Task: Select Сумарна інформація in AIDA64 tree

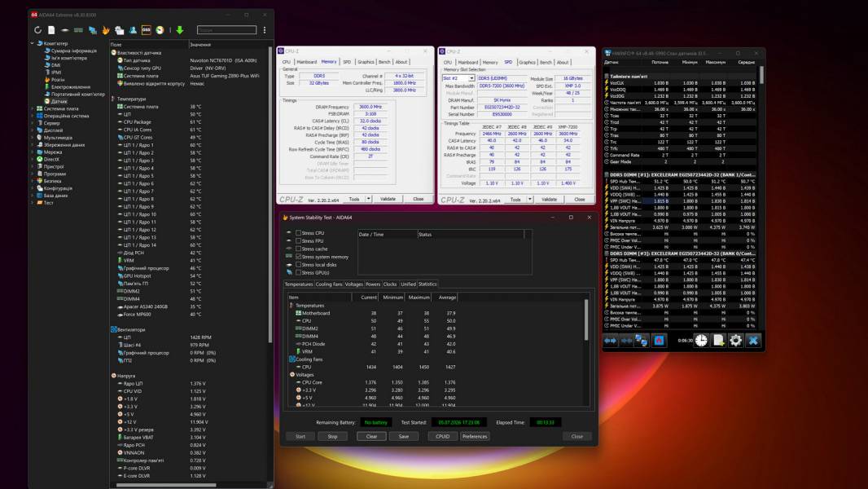Action: (x=73, y=51)
